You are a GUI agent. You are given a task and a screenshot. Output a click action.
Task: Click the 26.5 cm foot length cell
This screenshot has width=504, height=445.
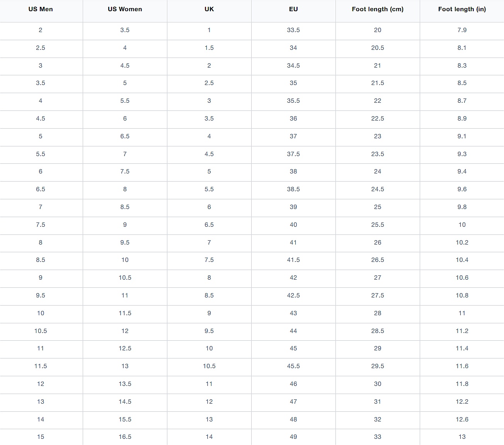pyautogui.click(x=378, y=260)
